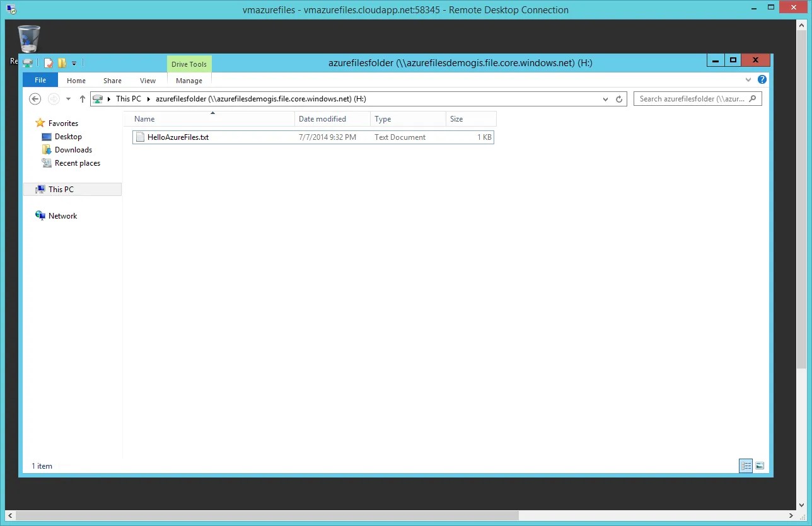Expand root chevron before This PC breadcrumb
Image resolution: width=812 pixels, height=526 pixels.
click(110, 99)
